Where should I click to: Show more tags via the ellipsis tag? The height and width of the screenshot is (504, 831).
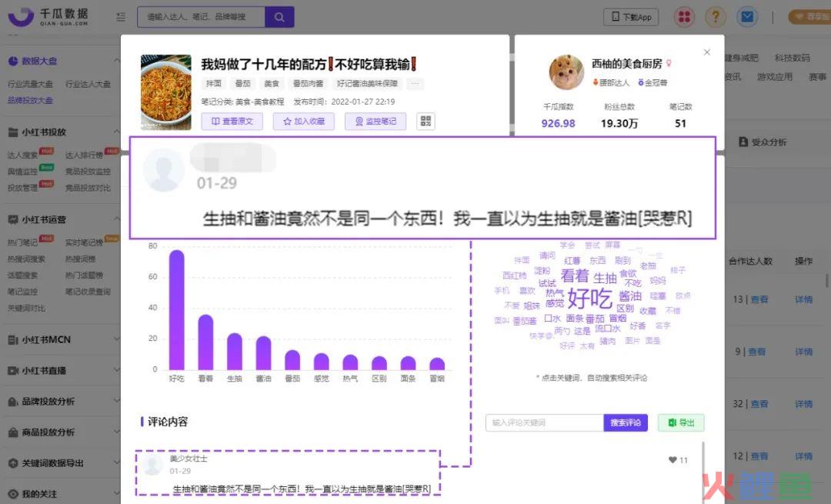click(415, 84)
